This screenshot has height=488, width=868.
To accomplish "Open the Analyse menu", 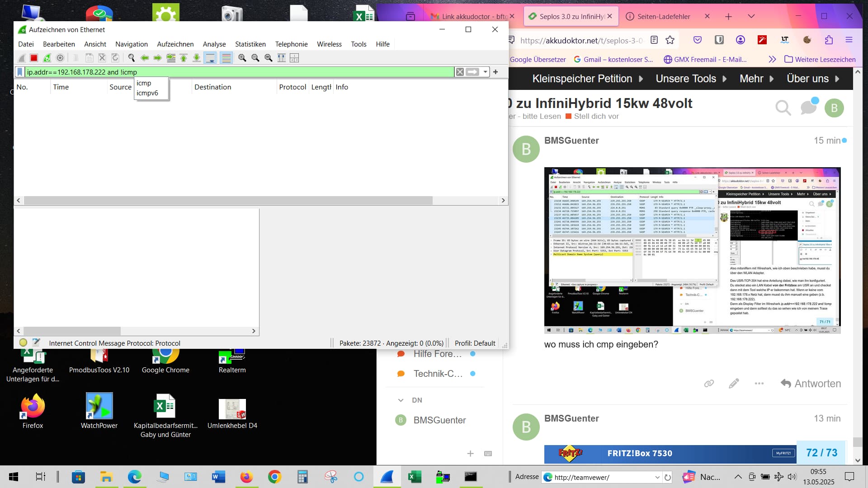I will click(214, 44).
